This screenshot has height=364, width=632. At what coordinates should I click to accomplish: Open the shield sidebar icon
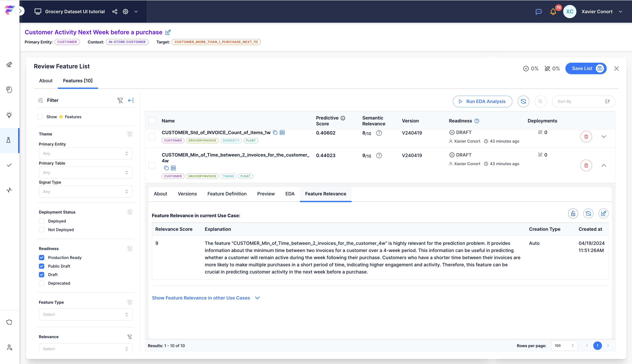[9, 322]
